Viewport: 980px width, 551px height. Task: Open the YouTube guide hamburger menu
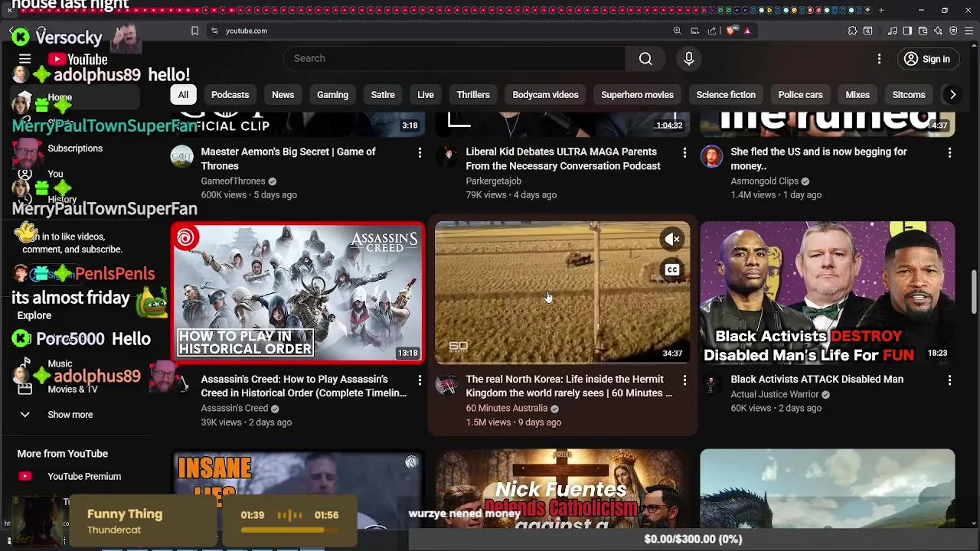[24, 59]
